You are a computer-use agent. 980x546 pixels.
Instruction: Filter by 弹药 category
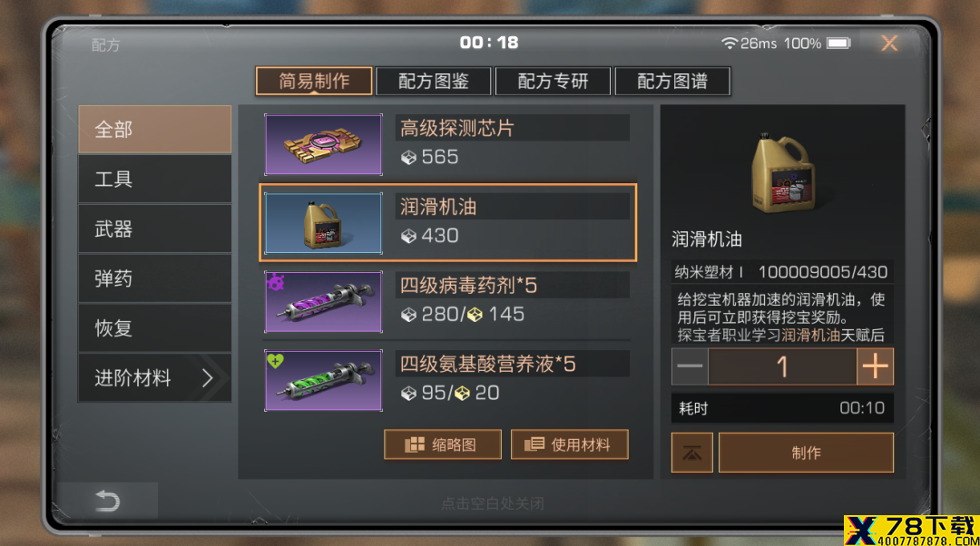(x=154, y=278)
